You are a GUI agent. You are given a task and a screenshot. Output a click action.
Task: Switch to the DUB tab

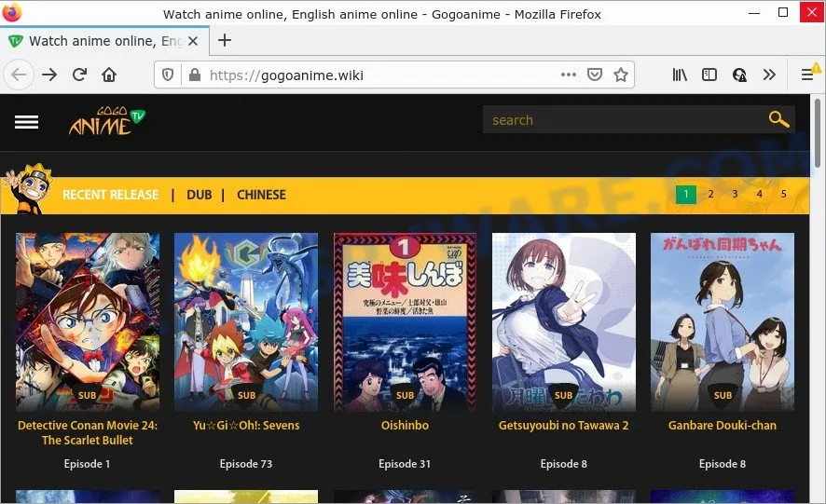[x=200, y=195]
